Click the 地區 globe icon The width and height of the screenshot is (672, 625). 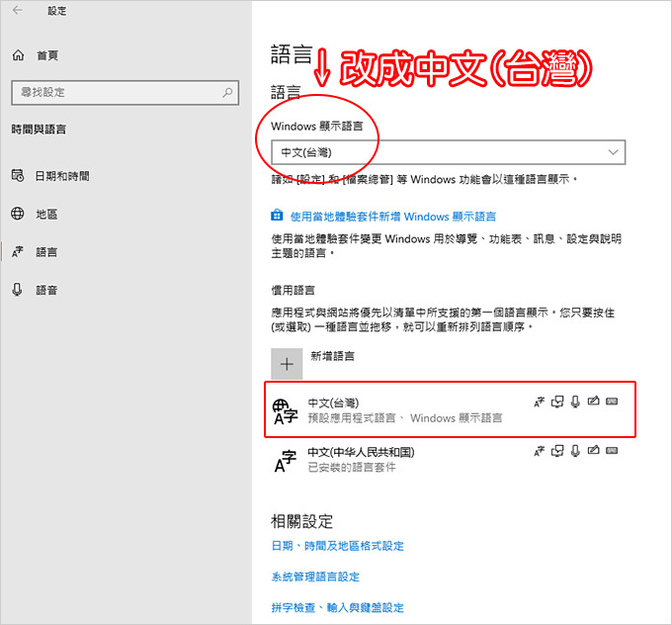point(18,214)
